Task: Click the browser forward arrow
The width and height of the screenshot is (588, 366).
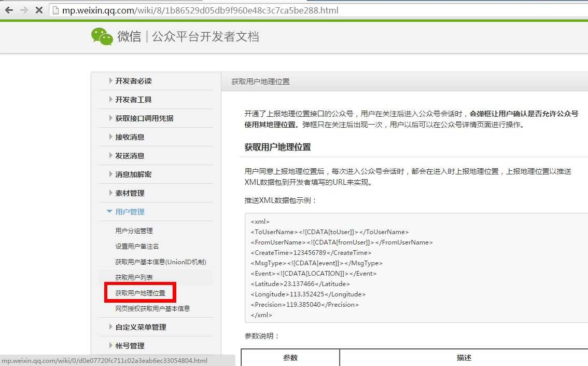Action: [24, 10]
